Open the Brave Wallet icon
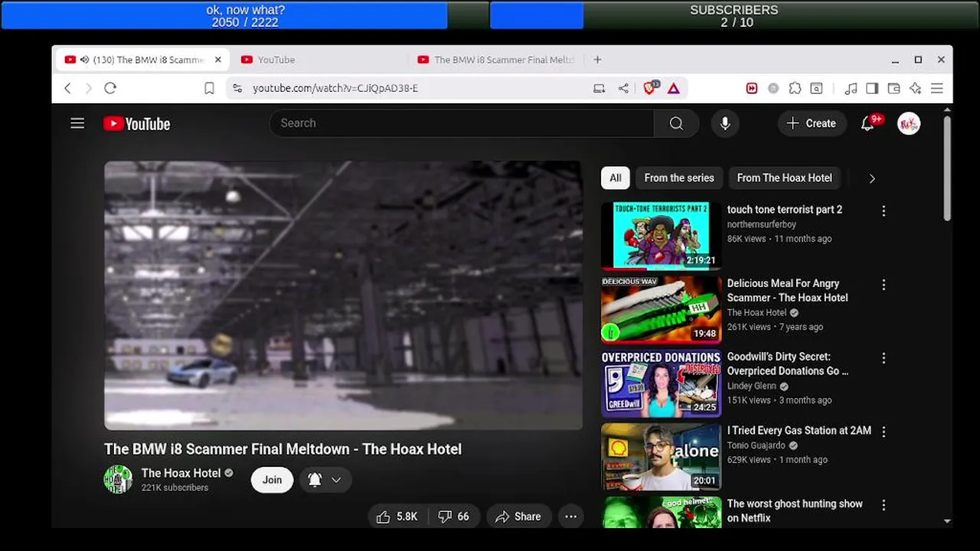 (x=893, y=89)
